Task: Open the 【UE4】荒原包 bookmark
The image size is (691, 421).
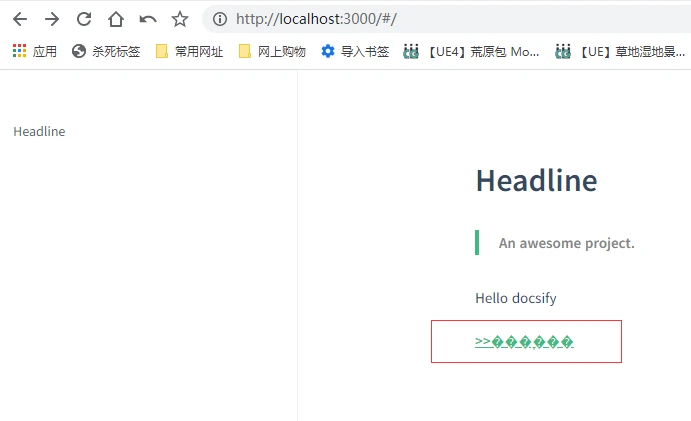Action: click(x=472, y=51)
